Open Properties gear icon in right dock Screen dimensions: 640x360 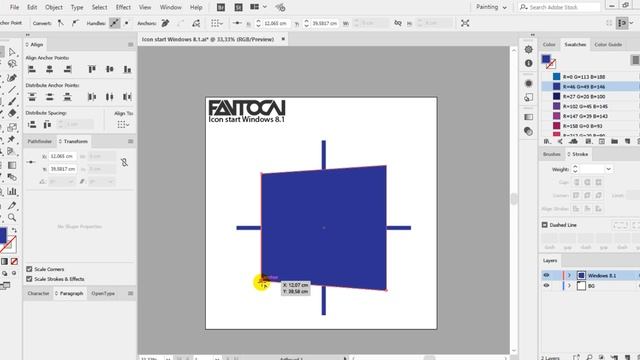[x=529, y=49]
